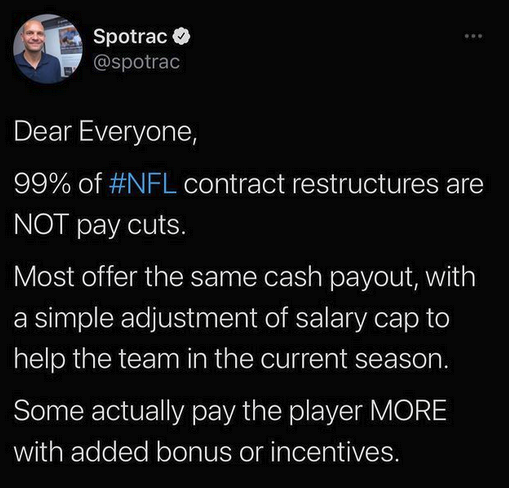Click the capitalized word "NOT"
Screen dimensions: 509x488
tap(41, 225)
